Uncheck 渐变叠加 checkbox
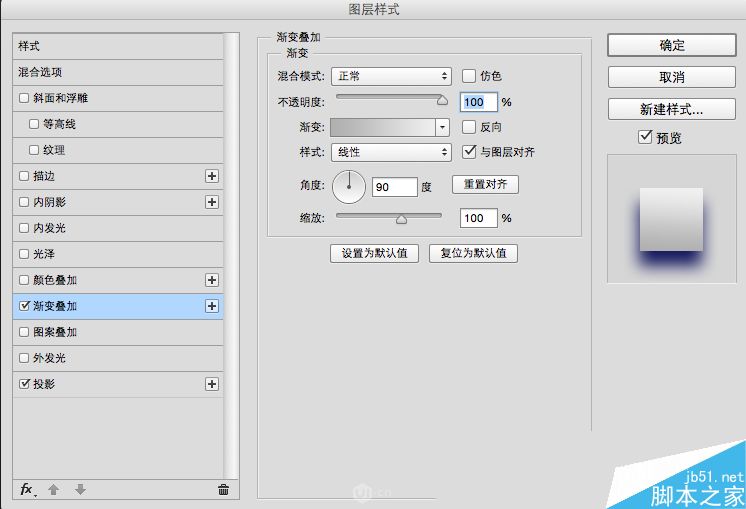Screen dimensions: 746x509 (x=24, y=306)
